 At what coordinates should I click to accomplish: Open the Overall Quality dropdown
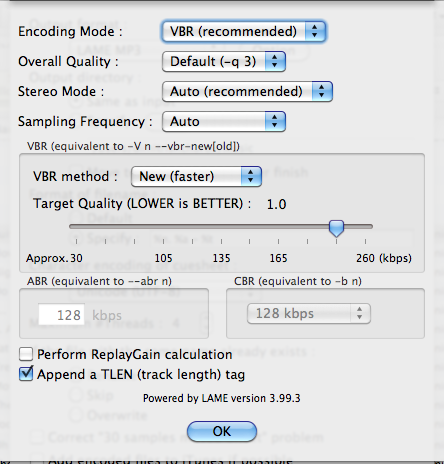click(224, 62)
